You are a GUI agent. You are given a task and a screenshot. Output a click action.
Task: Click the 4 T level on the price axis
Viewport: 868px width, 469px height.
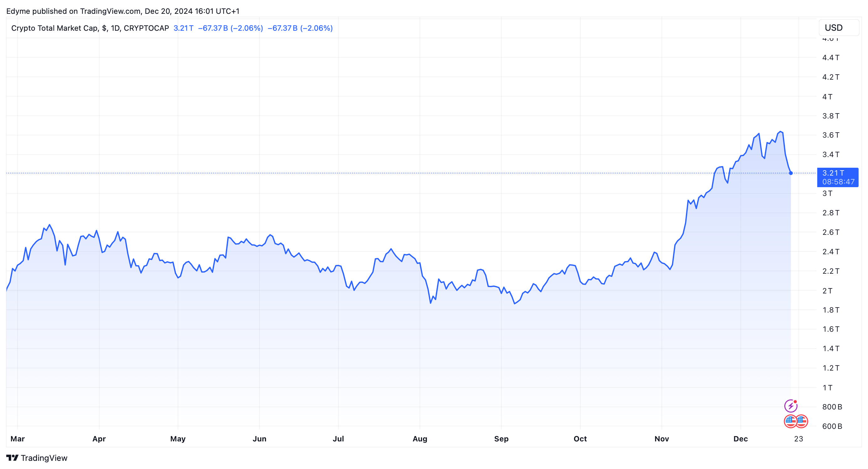point(827,97)
